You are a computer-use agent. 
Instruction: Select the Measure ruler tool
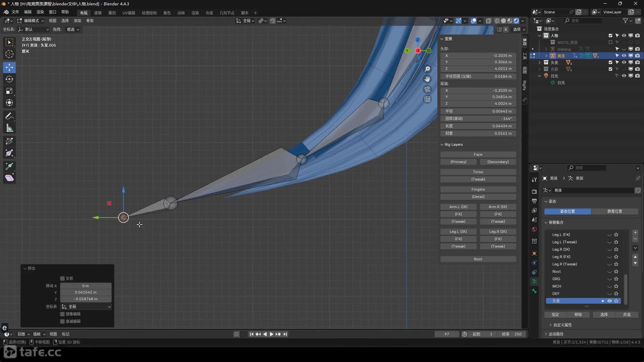(x=9, y=128)
